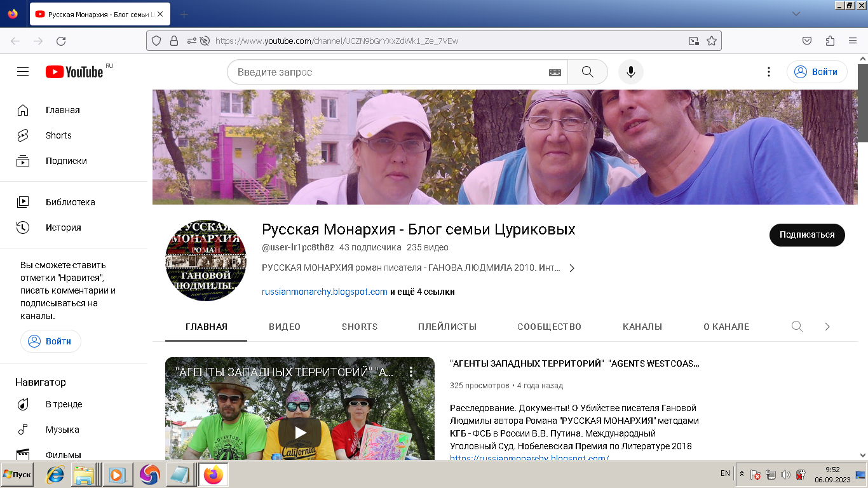Screen dimensions: 868x488
Task: Click the search magnifier button
Action: [587, 71]
